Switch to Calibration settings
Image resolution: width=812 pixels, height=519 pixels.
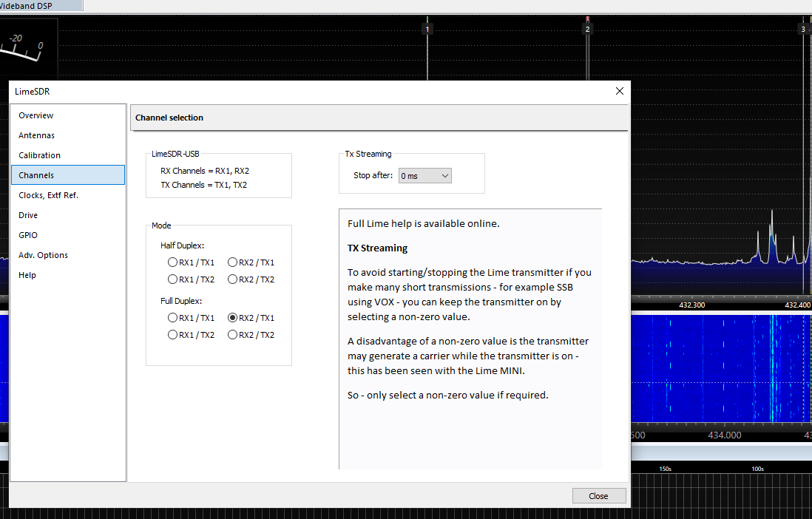(40, 155)
